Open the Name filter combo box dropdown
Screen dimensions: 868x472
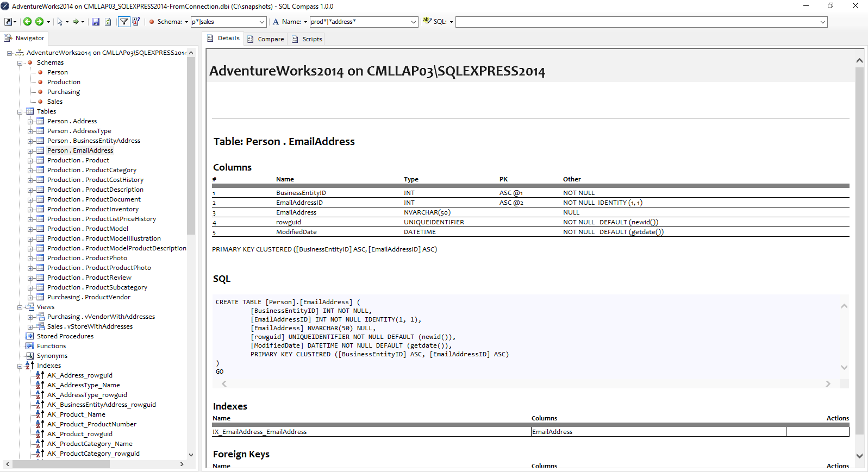[x=413, y=22]
